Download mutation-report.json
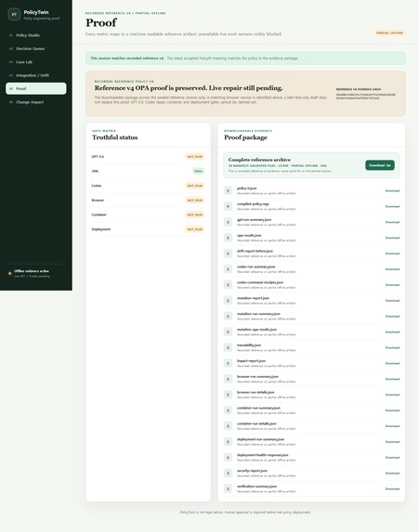419x532 pixels. [x=392, y=301]
